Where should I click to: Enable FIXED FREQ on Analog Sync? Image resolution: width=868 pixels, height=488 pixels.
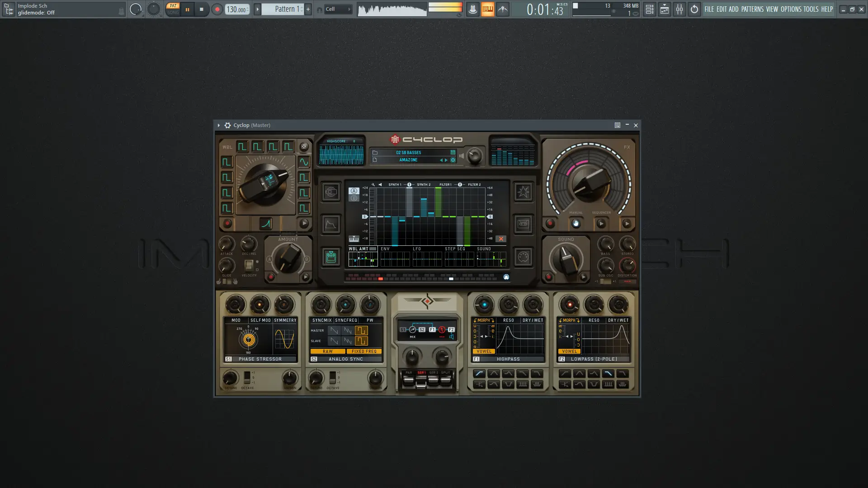(364, 352)
